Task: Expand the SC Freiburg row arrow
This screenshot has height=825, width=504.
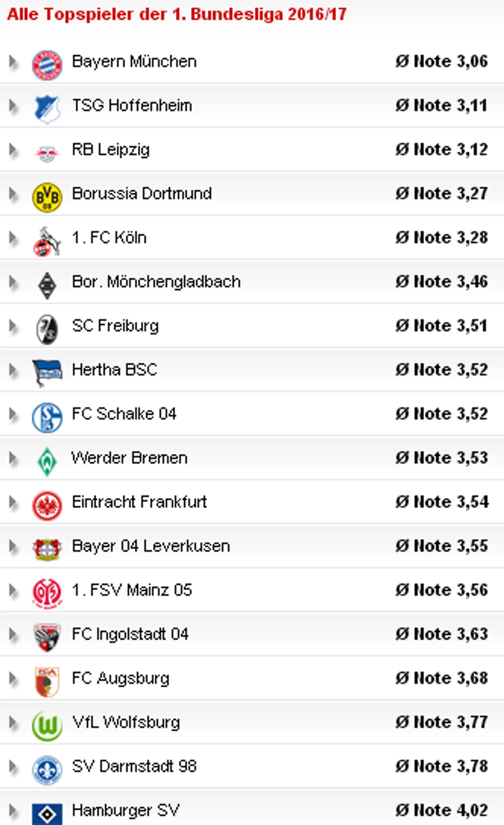Action: [x=13, y=326]
